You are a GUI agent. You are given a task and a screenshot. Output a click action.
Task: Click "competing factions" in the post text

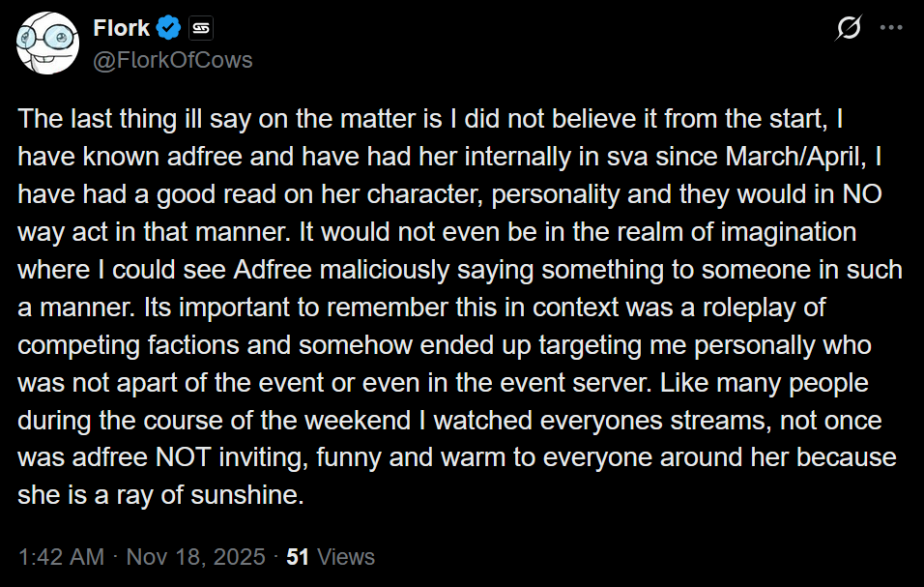[129, 345]
